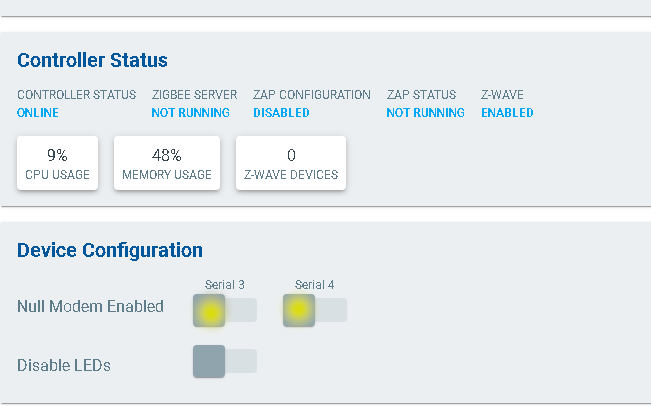Click the Serial 3 column label

tap(225, 285)
